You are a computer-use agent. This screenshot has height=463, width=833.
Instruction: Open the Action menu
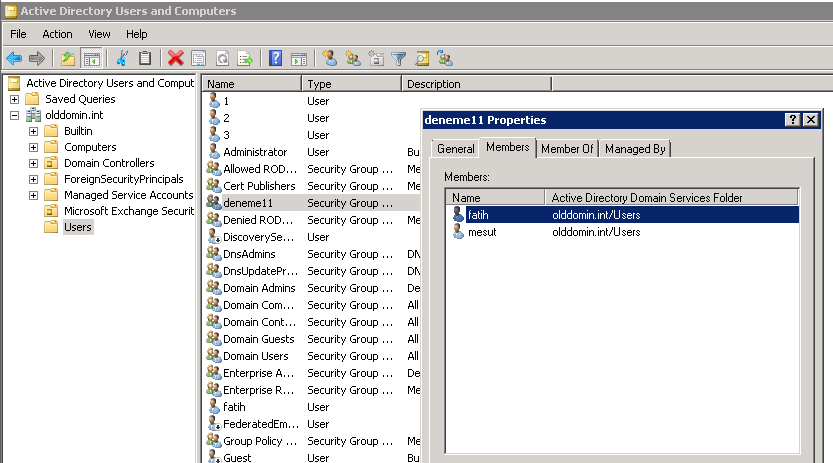pyautogui.click(x=57, y=34)
